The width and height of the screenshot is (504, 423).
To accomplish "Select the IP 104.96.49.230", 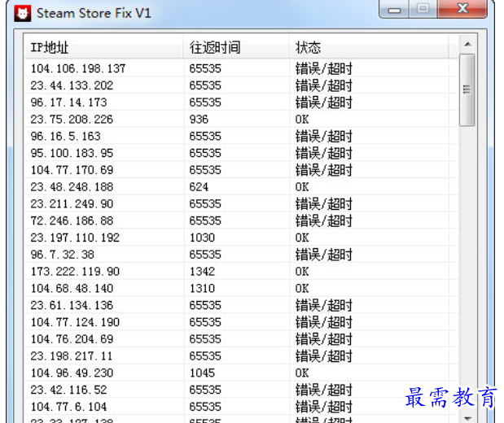I will click(x=72, y=373).
